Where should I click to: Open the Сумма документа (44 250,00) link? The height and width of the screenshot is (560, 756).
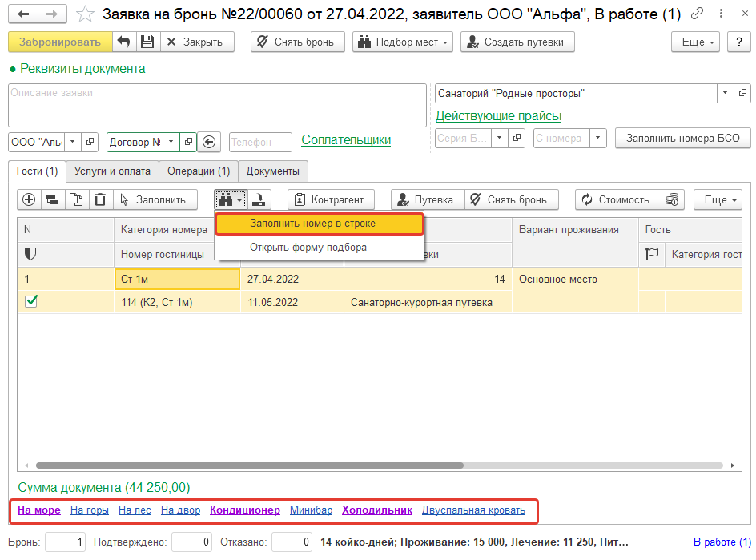(103, 487)
